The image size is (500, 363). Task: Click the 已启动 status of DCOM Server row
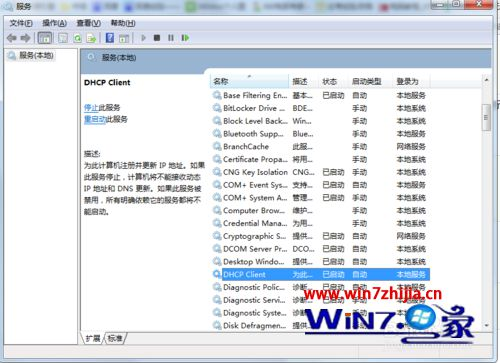pyautogui.click(x=333, y=249)
